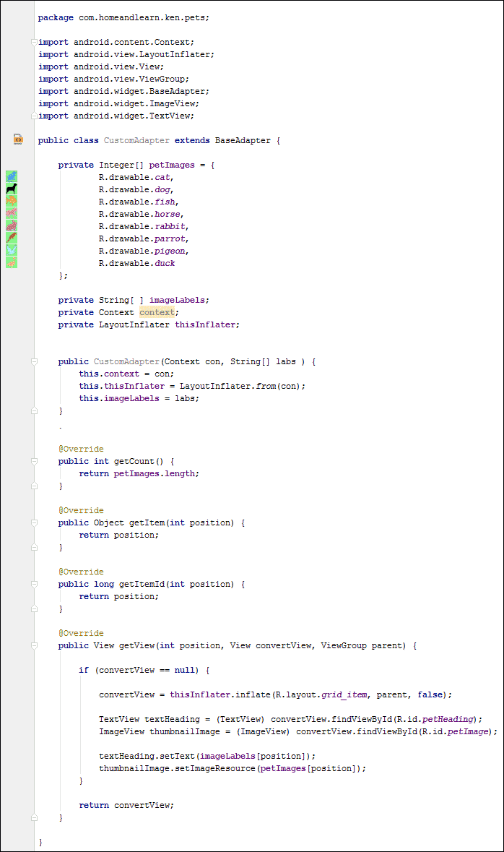Collapse the import statements block
Screen dimensions: 504x852
point(34,43)
